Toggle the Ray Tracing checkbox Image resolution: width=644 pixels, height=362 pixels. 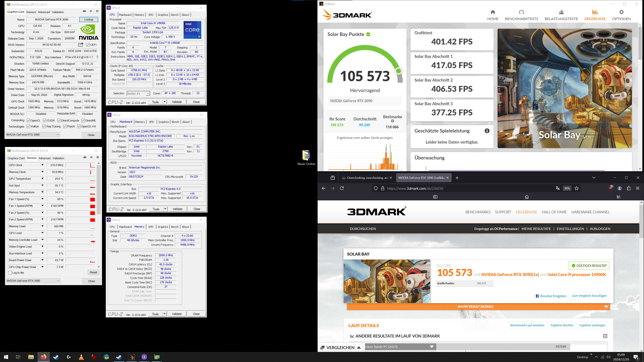point(44,126)
